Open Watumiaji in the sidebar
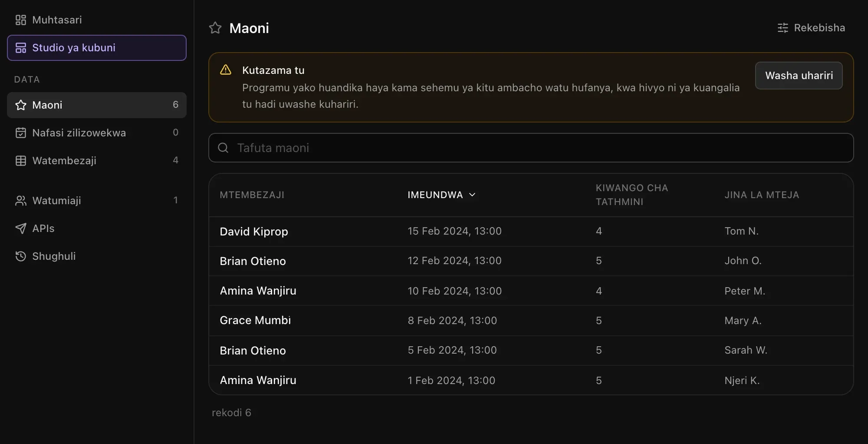Screen dimensions: 868x444 97,201
